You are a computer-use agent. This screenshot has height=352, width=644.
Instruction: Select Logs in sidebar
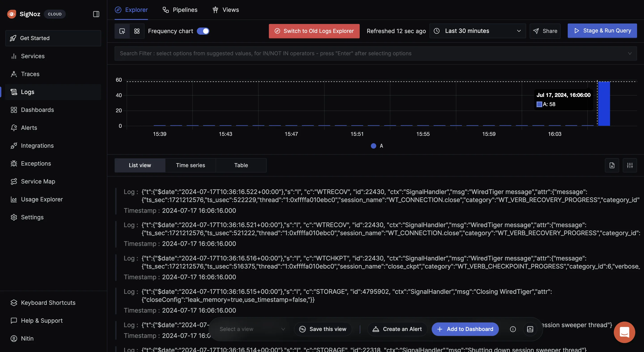coord(53,92)
